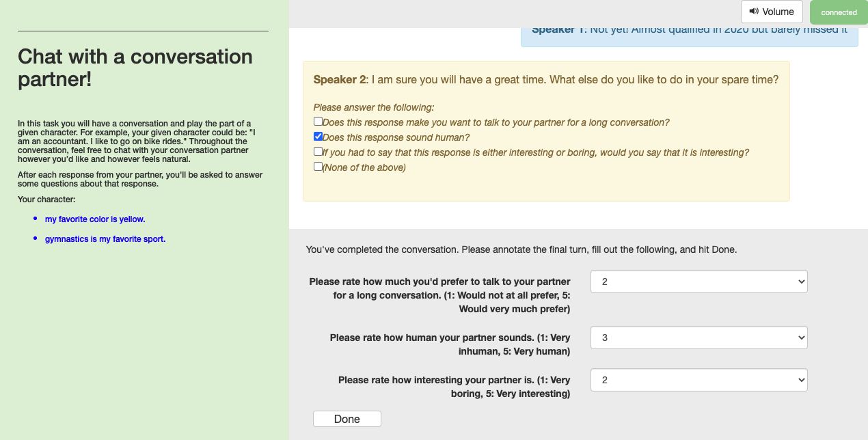Click the Done button
The height and width of the screenshot is (440, 868).
347,419
